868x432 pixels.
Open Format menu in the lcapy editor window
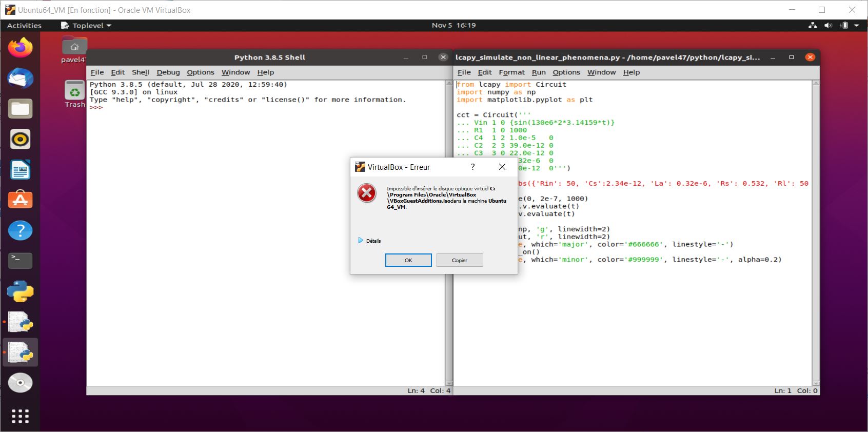tap(512, 72)
